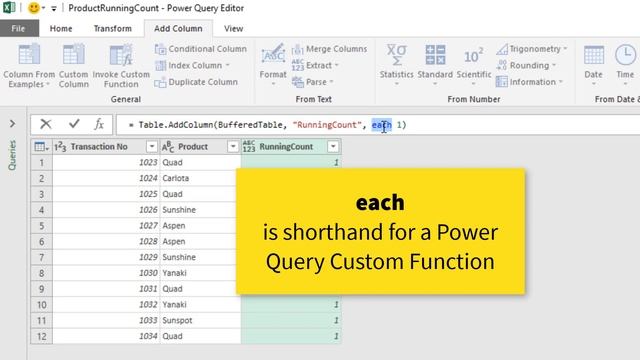
Task: Open Information options
Action: click(529, 82)
